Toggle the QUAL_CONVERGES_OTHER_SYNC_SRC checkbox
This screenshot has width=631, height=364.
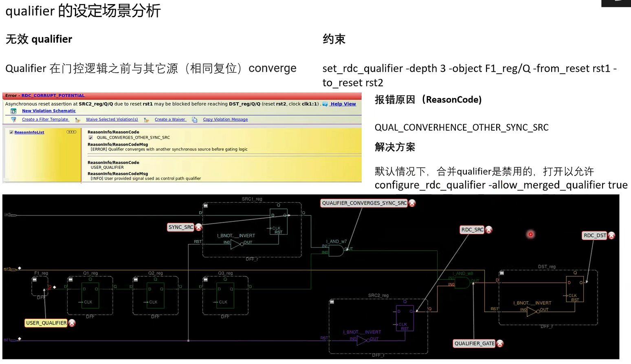[91, 138]
